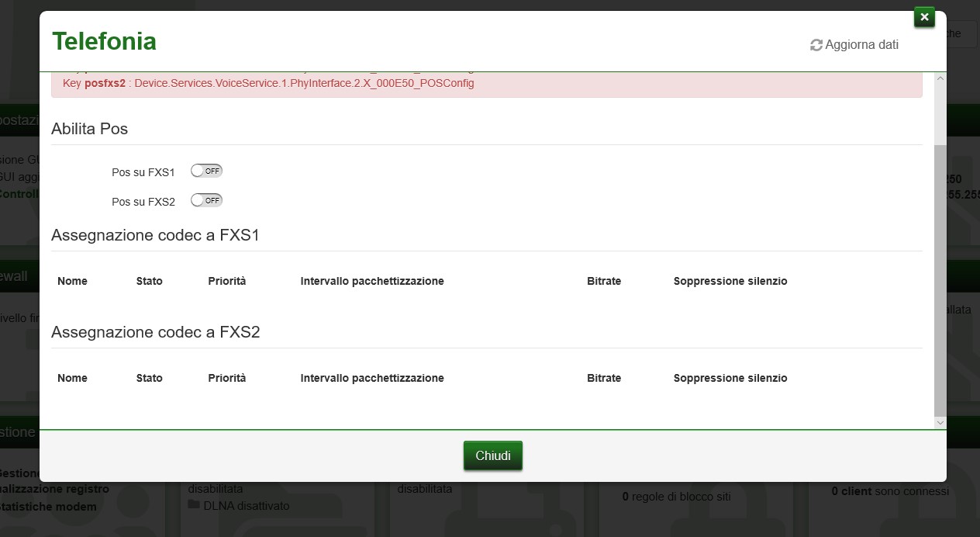The image size is (980, 537).
Task: Click the Nome column header in the FXS2 table
Action: tap(72, 378)
